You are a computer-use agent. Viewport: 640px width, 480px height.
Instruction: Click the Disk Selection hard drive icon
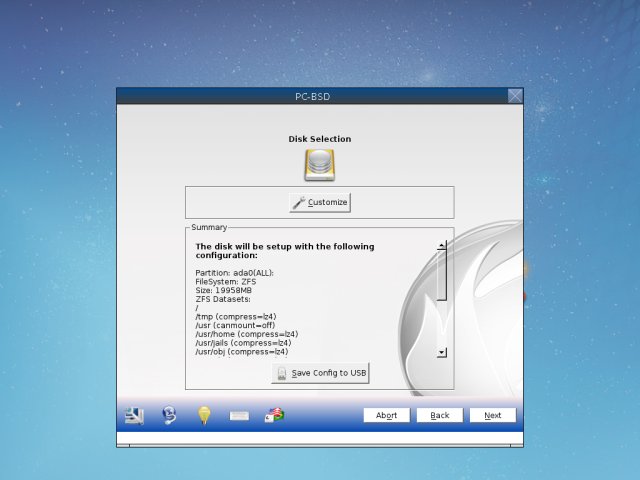pos(320,165)
